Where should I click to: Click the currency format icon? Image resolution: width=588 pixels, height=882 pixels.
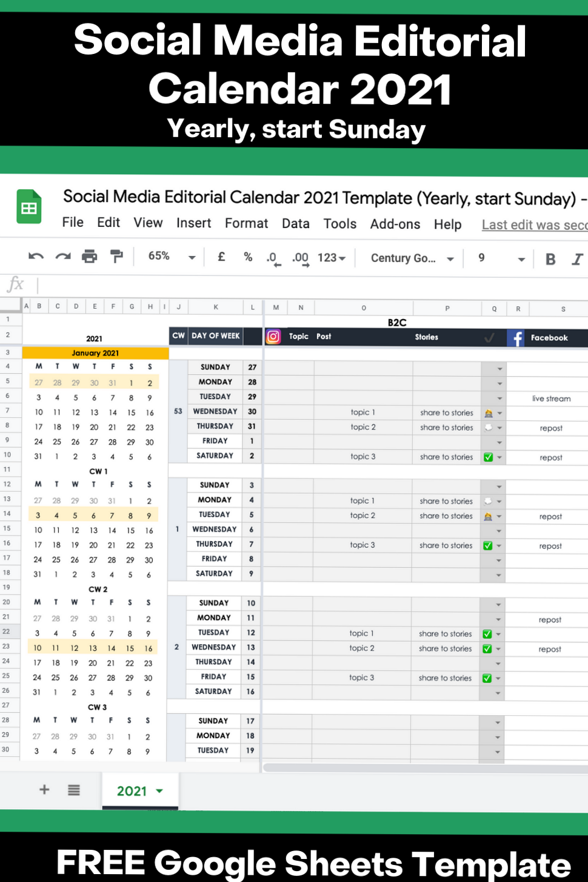tap(221, 257)
